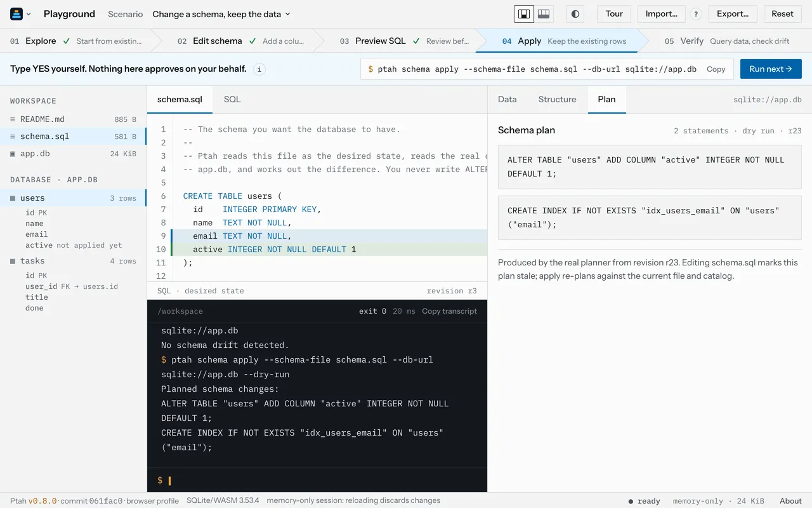
Task: Select the split layout icon
Action: pos(523,14)
